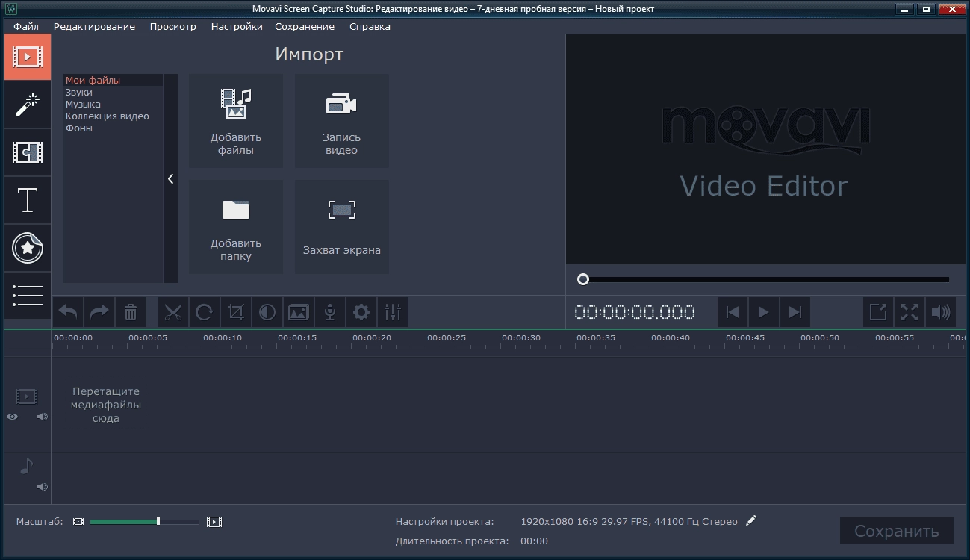Image resolution: width=970 pixels, height=560 pixels.
Task: Open the Файл menu
Action: point(26,26)
